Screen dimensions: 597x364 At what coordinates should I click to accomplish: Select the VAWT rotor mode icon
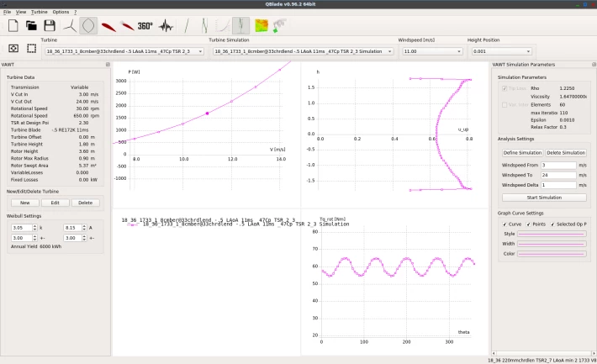pos(88,26)
